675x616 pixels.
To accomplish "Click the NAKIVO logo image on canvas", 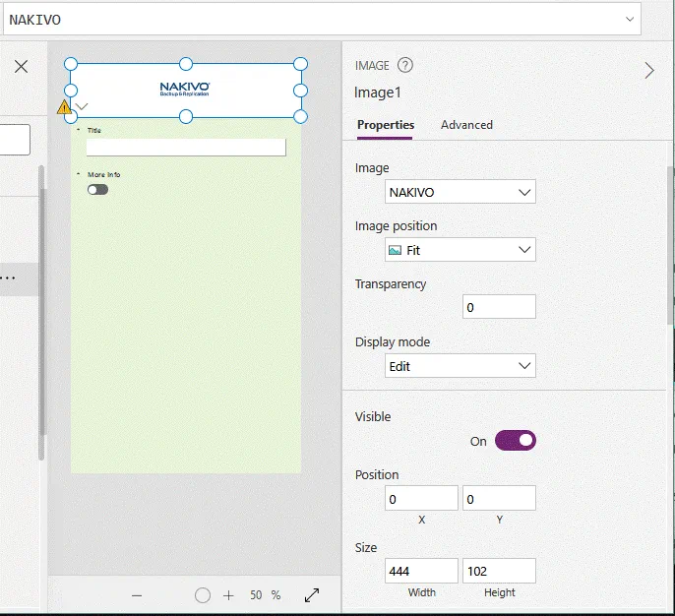I will click(x=185, y=89).
